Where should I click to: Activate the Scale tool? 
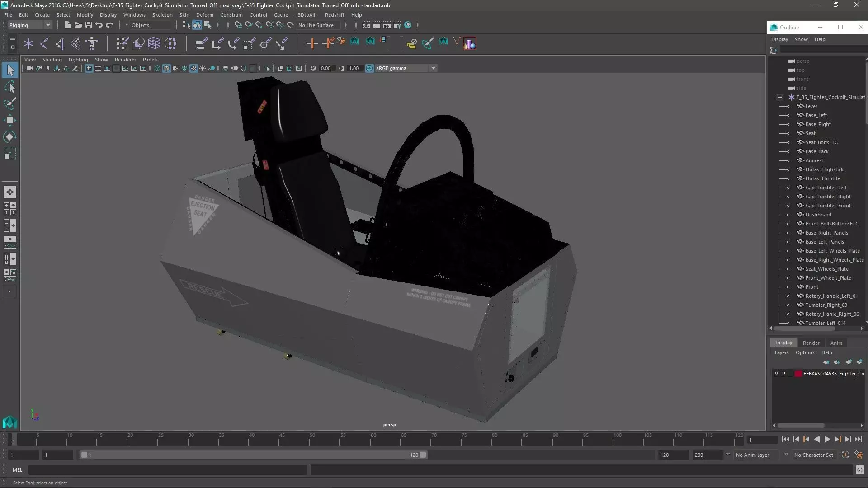(10, 154)
